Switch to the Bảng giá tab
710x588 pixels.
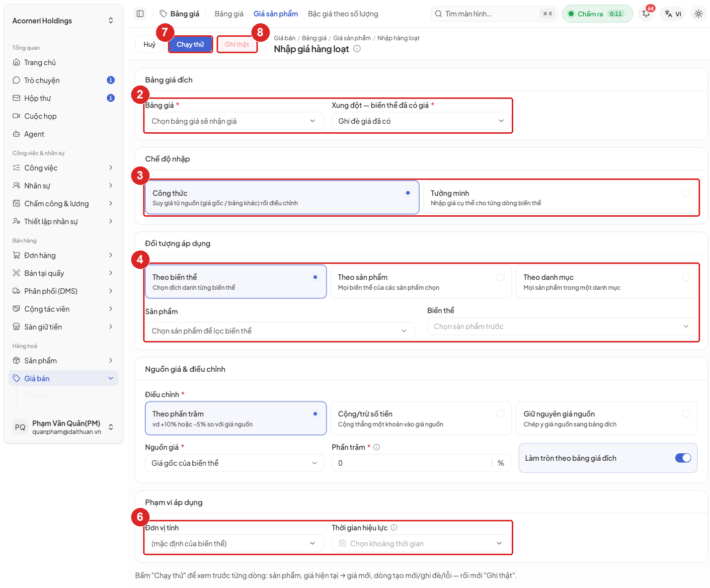(229, 14)
